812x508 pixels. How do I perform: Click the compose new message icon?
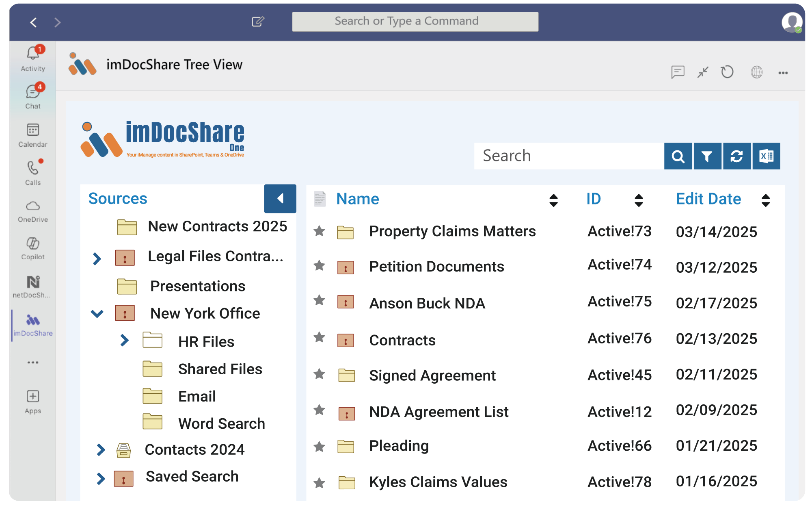(x=258, y=22)
